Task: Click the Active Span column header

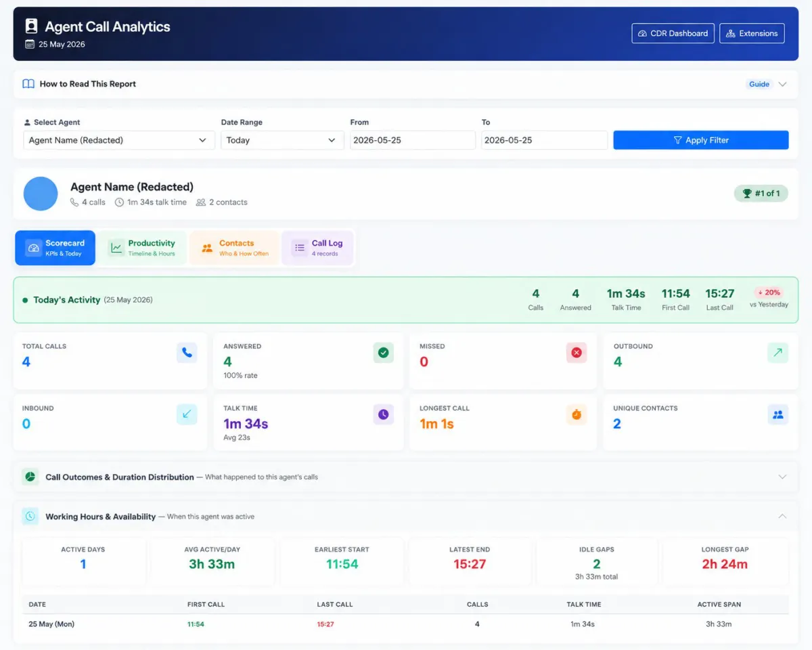Action: pyautogui.click(x=719, y=604)
